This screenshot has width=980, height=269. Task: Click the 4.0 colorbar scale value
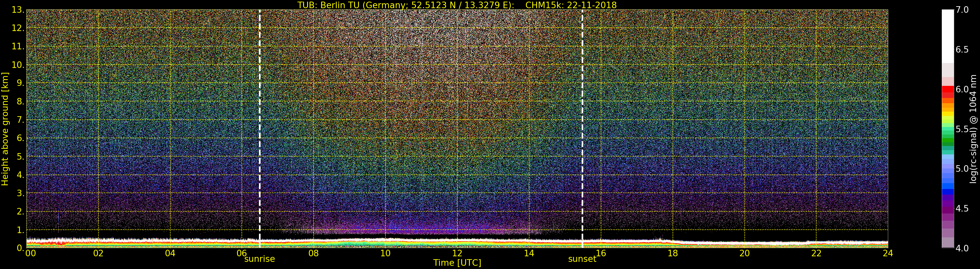coord(962,248)
